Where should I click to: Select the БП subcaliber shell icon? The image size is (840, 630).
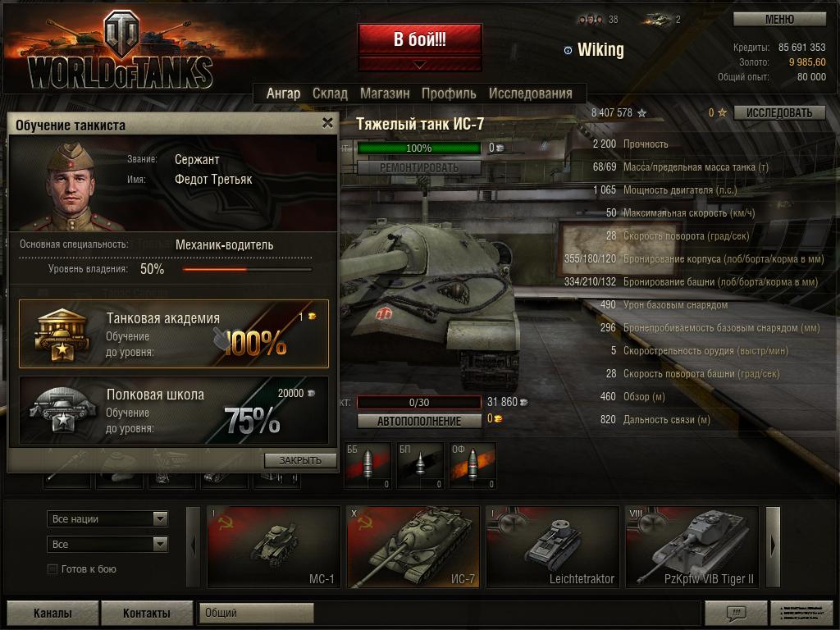point(420,466)
